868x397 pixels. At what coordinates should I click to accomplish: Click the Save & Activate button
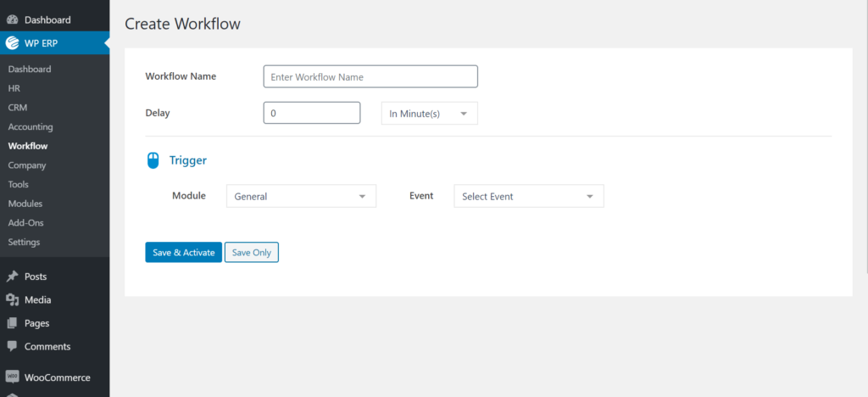[184, 252]
